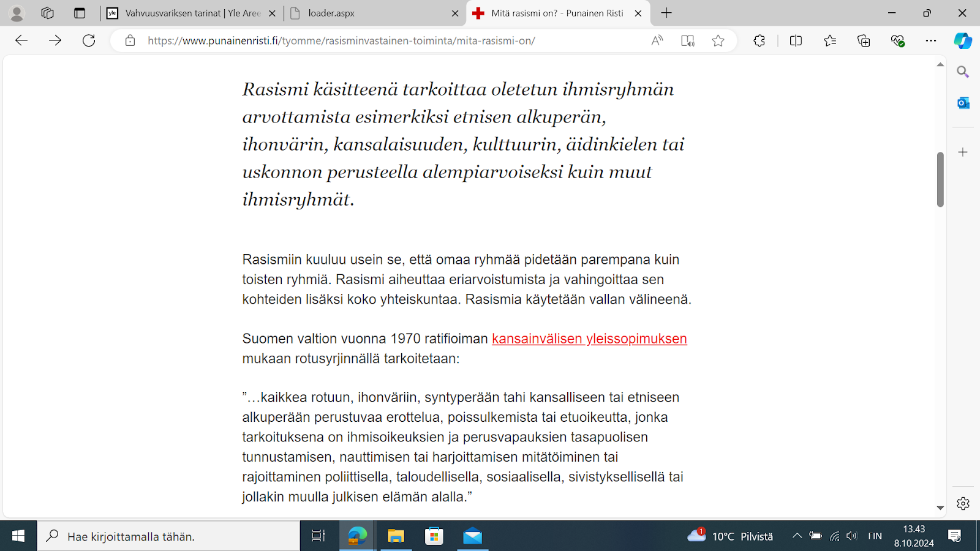Viewport: 980px width, 551px height.
Task: Click the taskbar search box
Action: 168,536
